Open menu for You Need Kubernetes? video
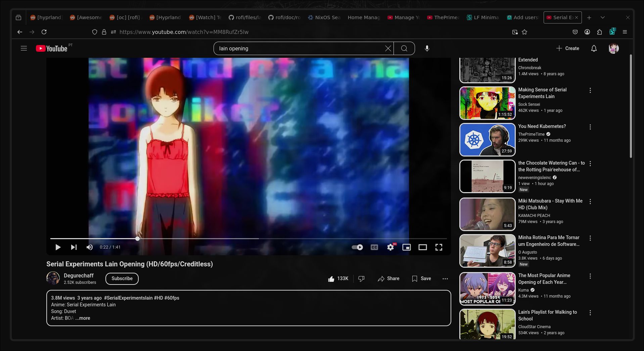Image resolution: width=644 pixels, height=351 pixels. pos(590,127)
